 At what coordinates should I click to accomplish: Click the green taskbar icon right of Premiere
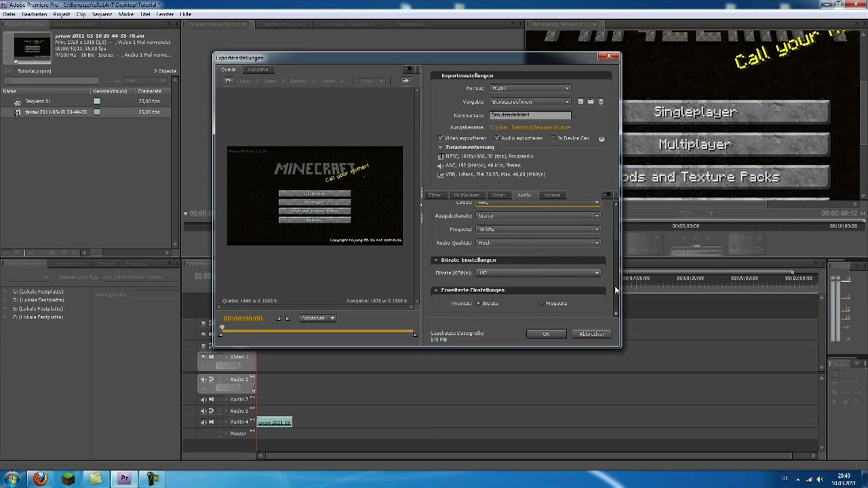153,478
